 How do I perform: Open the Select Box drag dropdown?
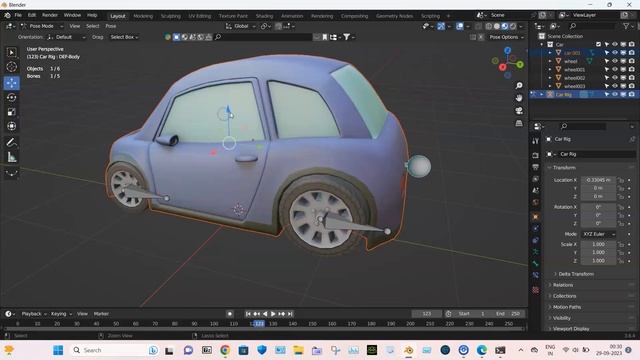pyautogui.click(x=124, y=37)
